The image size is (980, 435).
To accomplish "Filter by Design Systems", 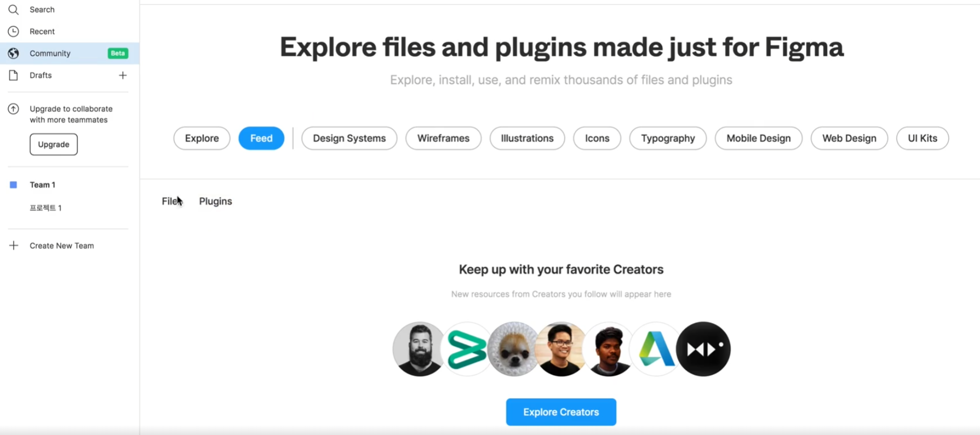I will tap(349, 138).
